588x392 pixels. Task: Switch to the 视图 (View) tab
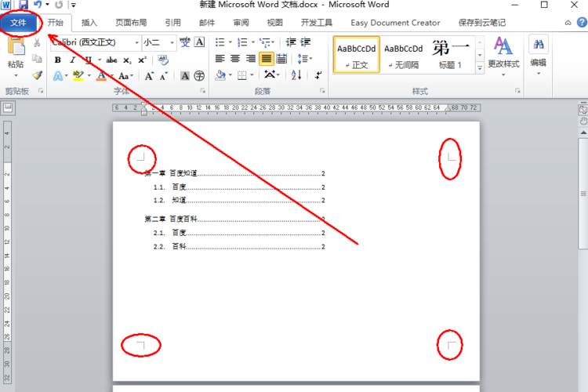(x=274, y=23)
